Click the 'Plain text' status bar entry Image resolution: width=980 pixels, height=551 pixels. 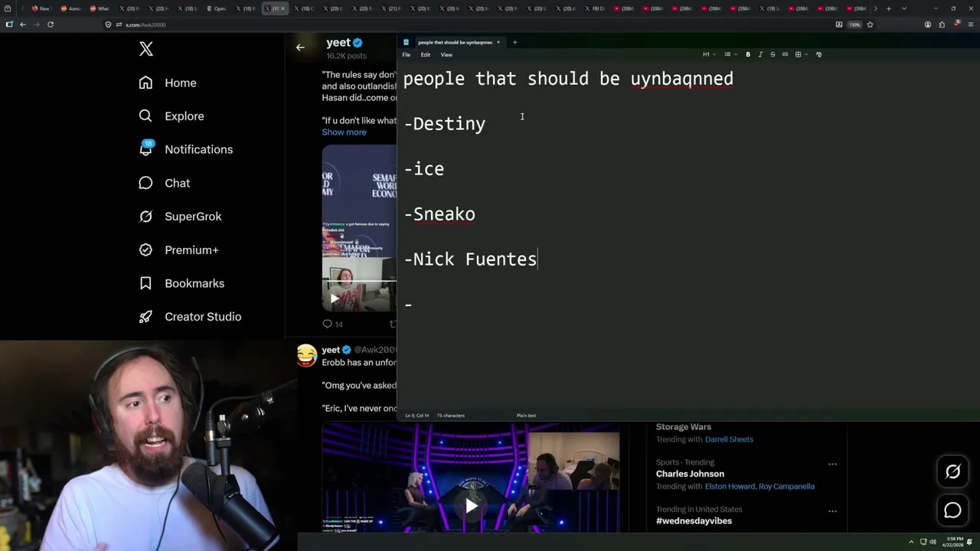[526, 416]
